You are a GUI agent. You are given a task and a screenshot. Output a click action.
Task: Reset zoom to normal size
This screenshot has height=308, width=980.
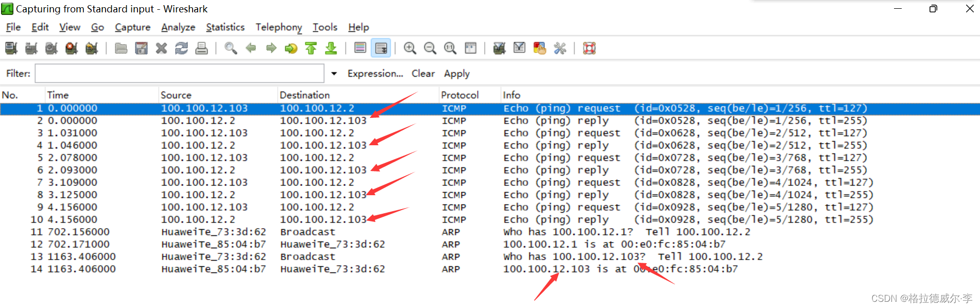click(x=450, y=48)
